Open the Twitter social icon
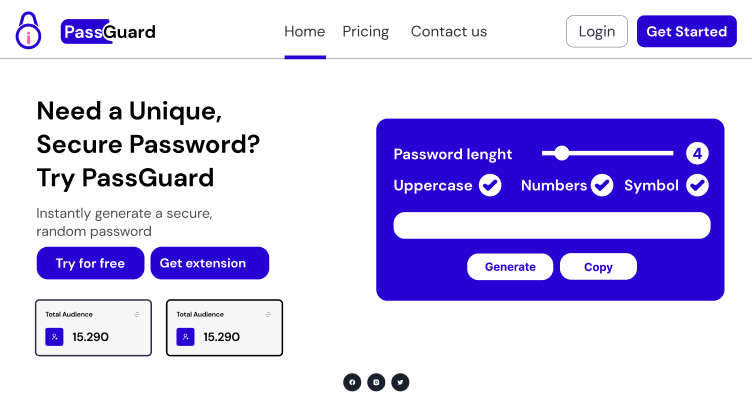This screenshot has height=404, width=752. point(400,382)
